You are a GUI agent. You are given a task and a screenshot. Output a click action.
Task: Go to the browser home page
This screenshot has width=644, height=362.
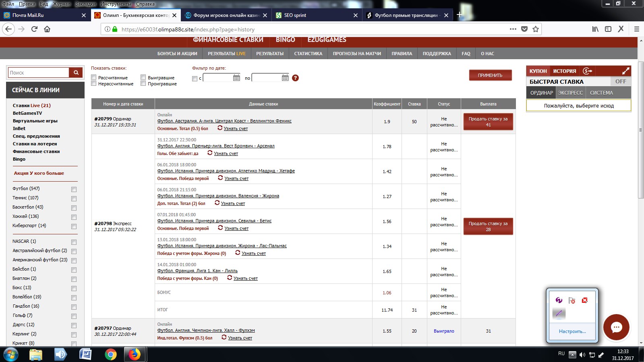click(47, 29)
